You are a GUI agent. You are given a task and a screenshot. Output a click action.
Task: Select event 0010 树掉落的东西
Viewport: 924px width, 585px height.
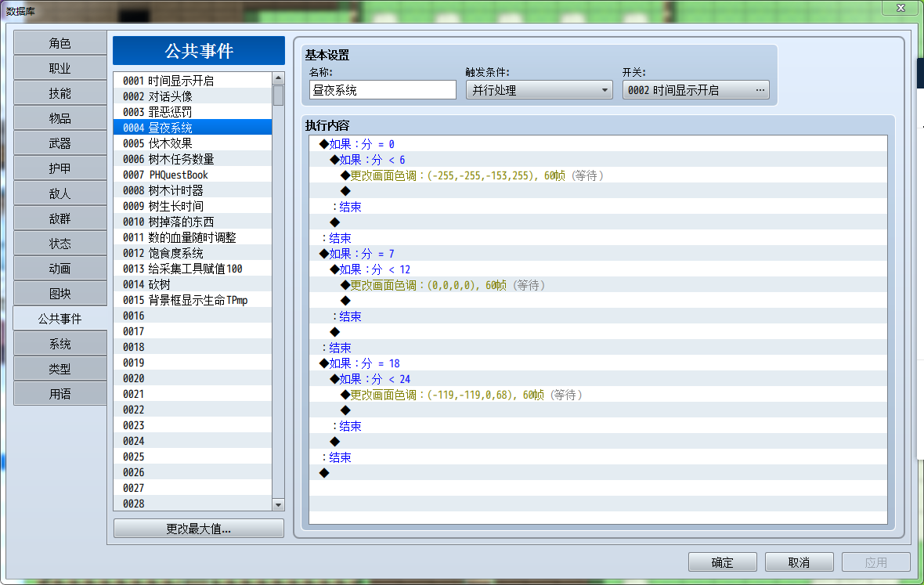[193, 222]
